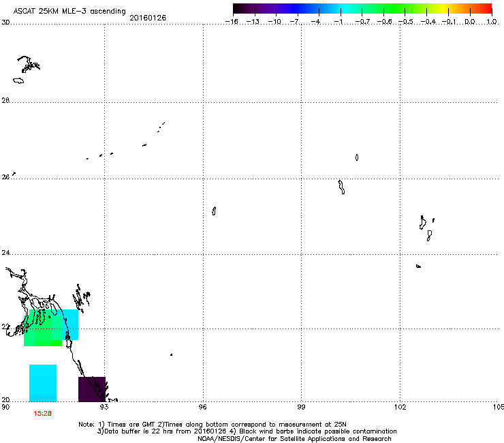
Task: Click the -7 color bar label
Action: [x=295, y=22]
